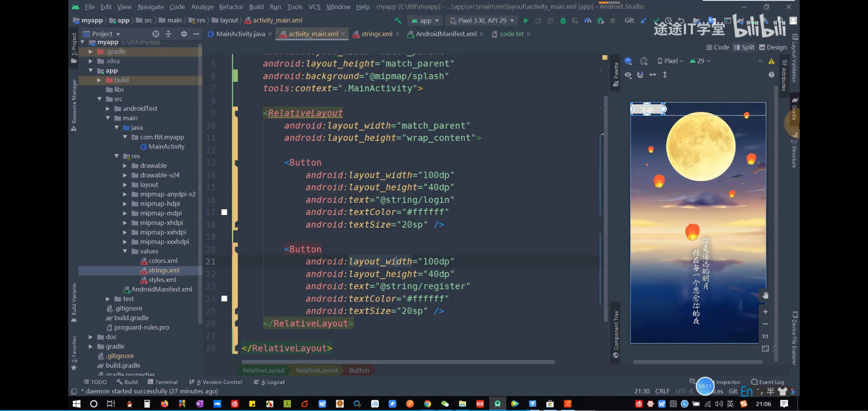Click white color swatch on line 17
Viewport: 868px width, 411px height.
(x=224, y=212)
